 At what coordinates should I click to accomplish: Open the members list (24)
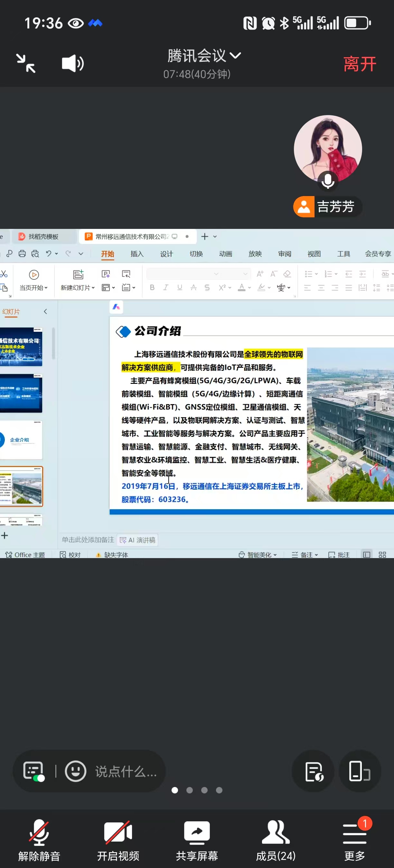[276, 840]
